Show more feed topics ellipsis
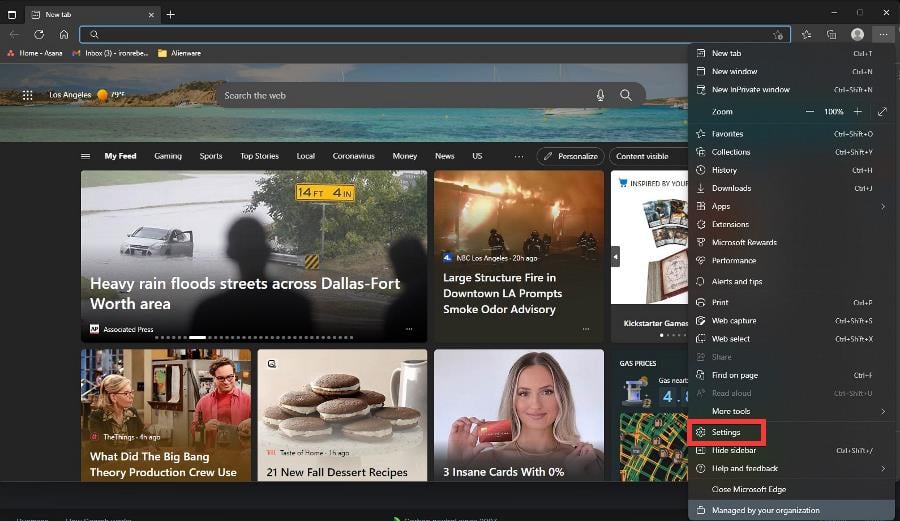 [518, 156]
